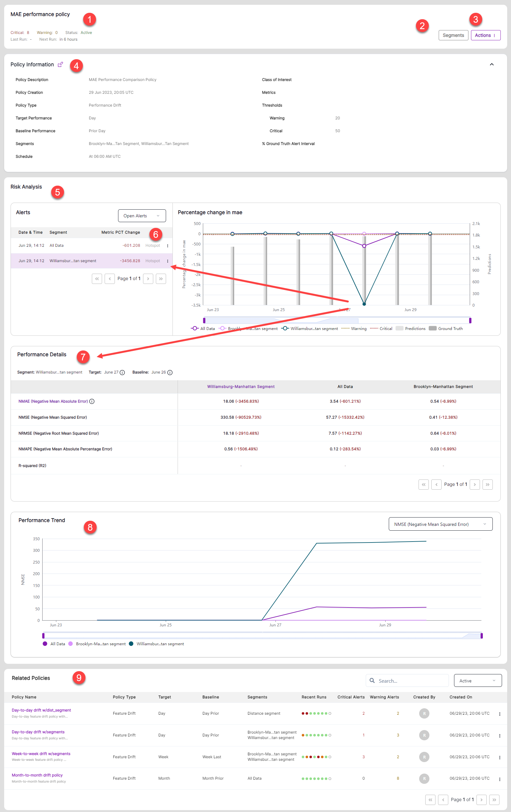The height and width of the screenshot is (812, 511).
Task: Toggle Predictions bars in chart legend
Action: (x=411, y=328)
